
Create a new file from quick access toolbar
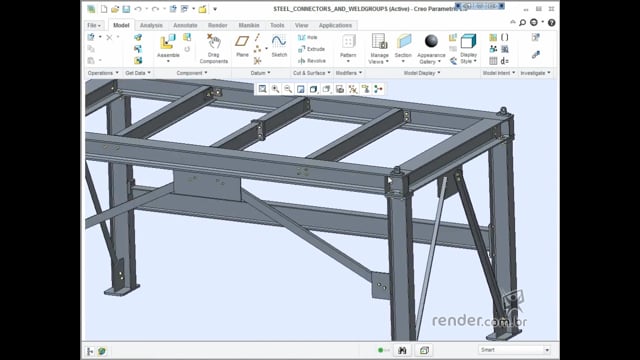104,9
